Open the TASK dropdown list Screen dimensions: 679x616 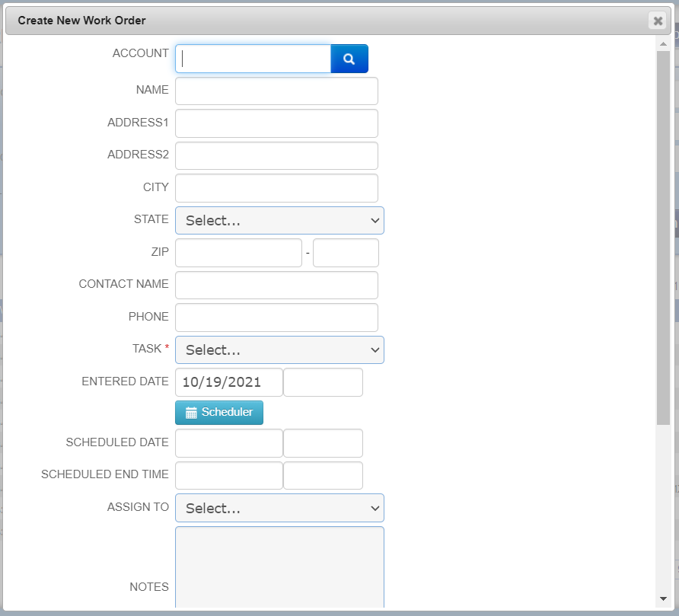[x=279, y=349]
